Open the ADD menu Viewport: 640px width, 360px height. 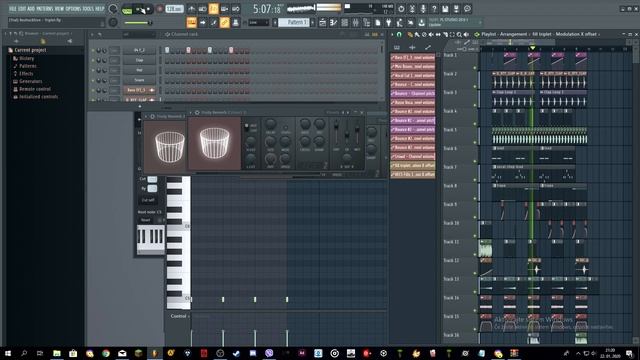[x=31, y=9]
